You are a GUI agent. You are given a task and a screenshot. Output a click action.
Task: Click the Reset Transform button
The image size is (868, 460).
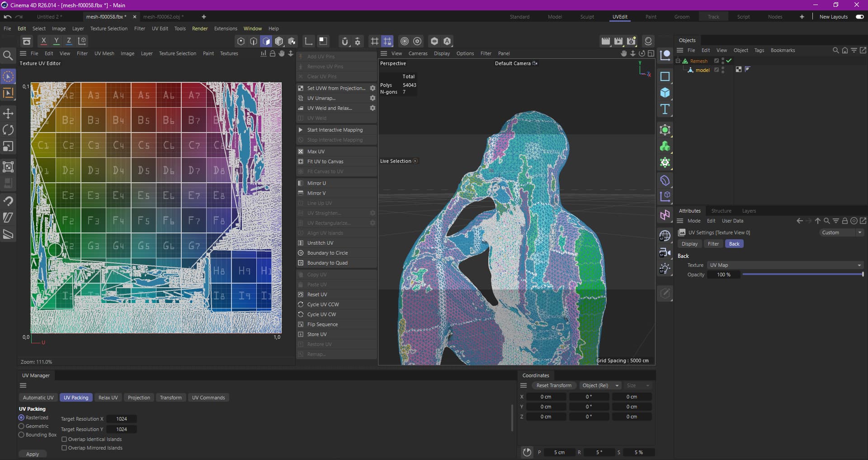pos(554,385)
